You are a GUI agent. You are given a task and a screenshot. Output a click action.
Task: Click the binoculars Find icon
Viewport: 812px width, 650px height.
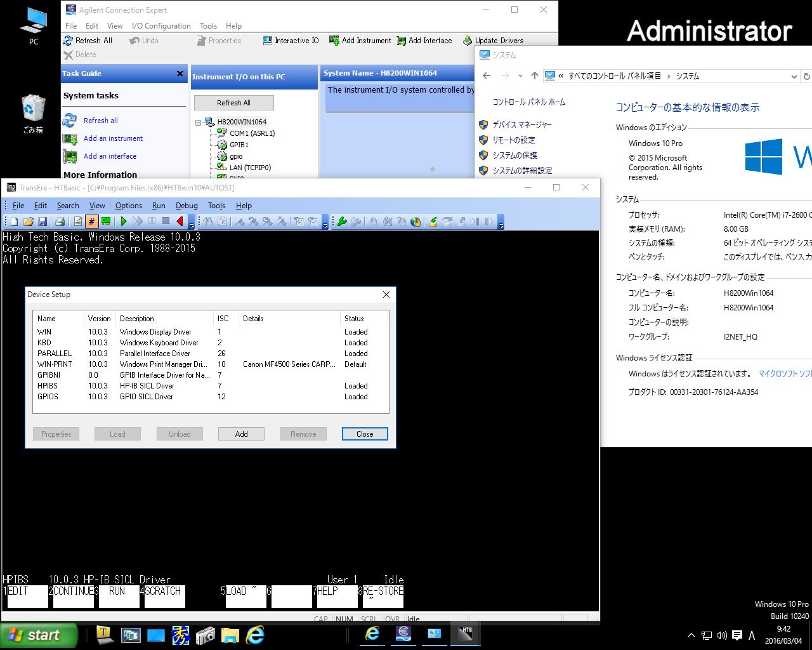coord(207,222)
